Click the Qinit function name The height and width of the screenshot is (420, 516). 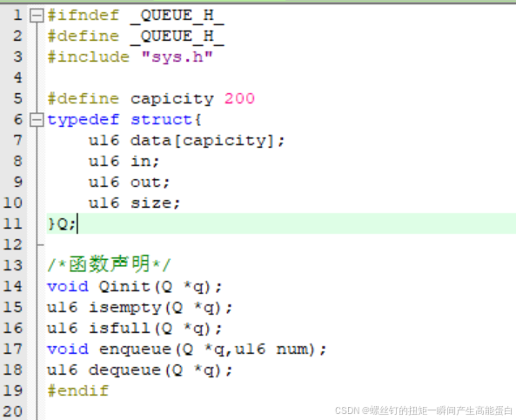pyautogui.click(x=124, y=286)
